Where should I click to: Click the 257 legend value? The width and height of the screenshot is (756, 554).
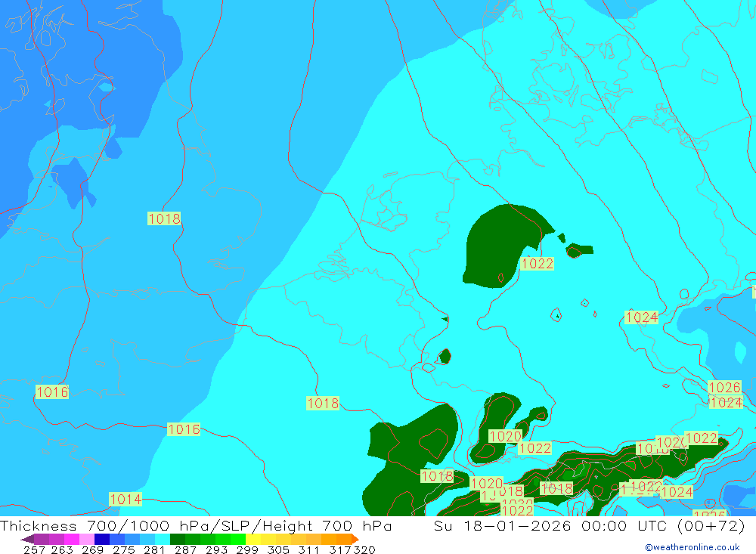click(x=34, y=549)
